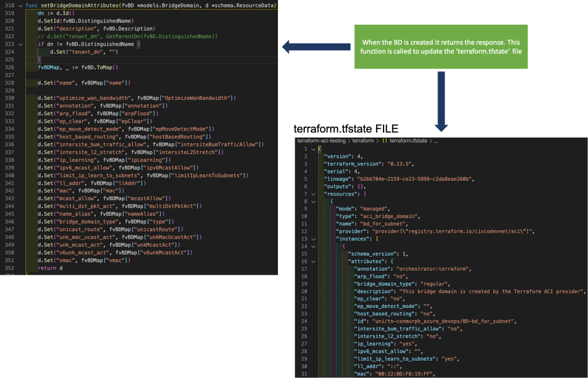Click terraform.tfstate in the breadcrumb path
This screenshot has height=378, width=588.
(x=410, y=140)
